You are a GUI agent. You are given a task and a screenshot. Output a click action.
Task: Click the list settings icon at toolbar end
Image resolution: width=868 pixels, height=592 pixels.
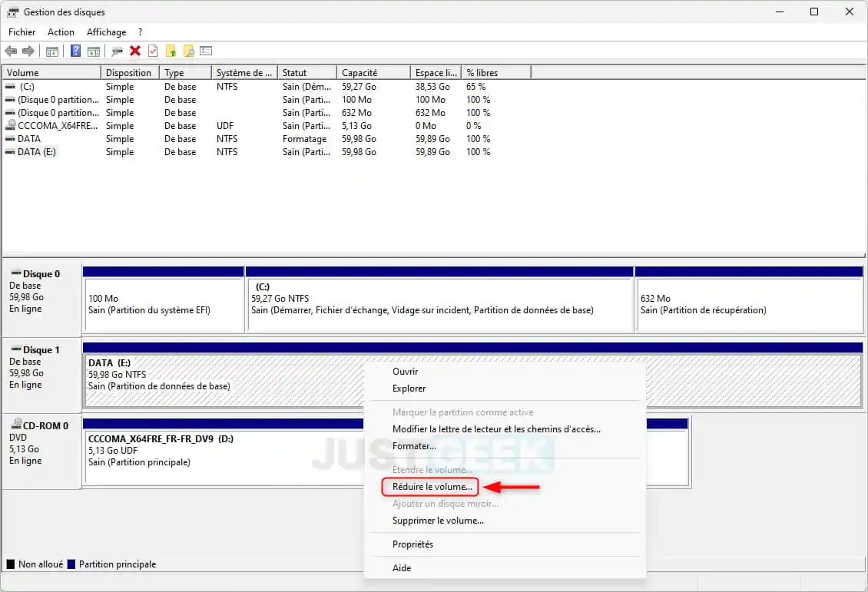pos(206,51)
